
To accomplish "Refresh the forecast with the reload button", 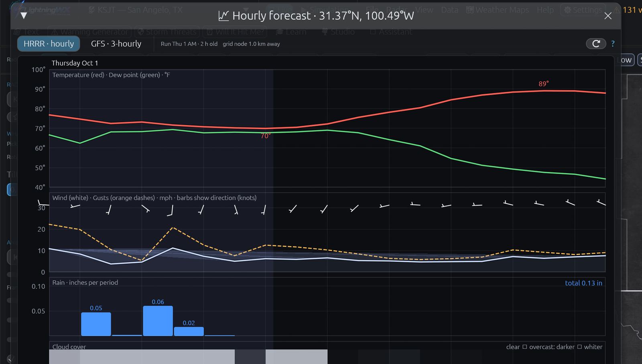I will tap(596, 43).
